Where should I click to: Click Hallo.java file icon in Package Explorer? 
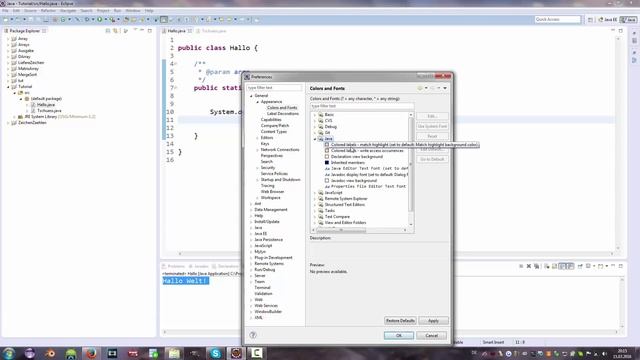point(33,104)
